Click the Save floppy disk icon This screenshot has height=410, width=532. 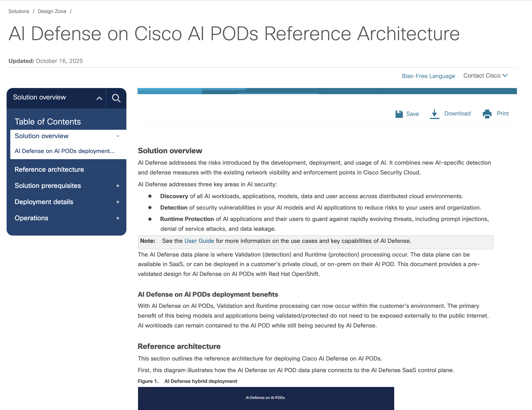coord(399,114)
